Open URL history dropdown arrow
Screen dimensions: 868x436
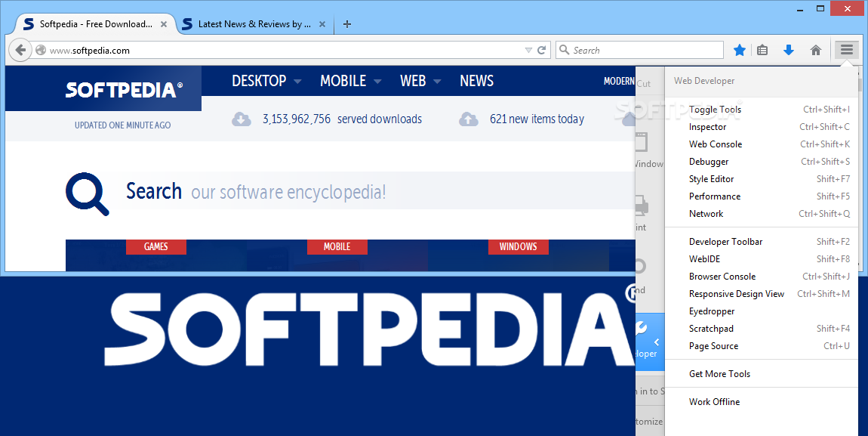[x=528, y=51]
